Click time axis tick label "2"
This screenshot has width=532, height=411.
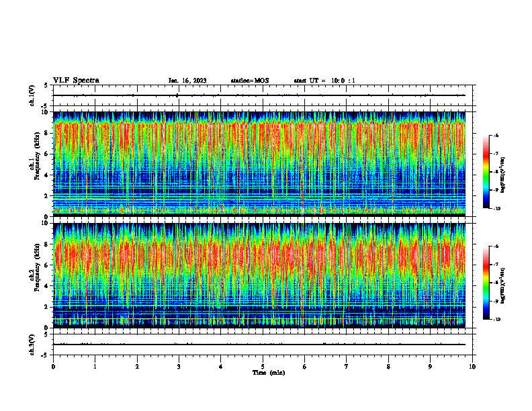point(137,367)
